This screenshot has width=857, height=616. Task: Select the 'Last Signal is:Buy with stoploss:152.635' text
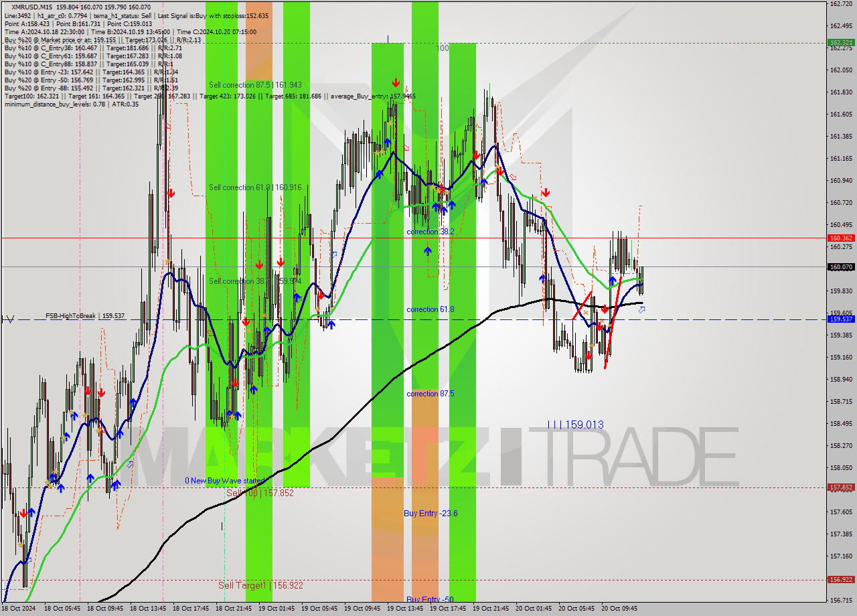coord(214,15)
